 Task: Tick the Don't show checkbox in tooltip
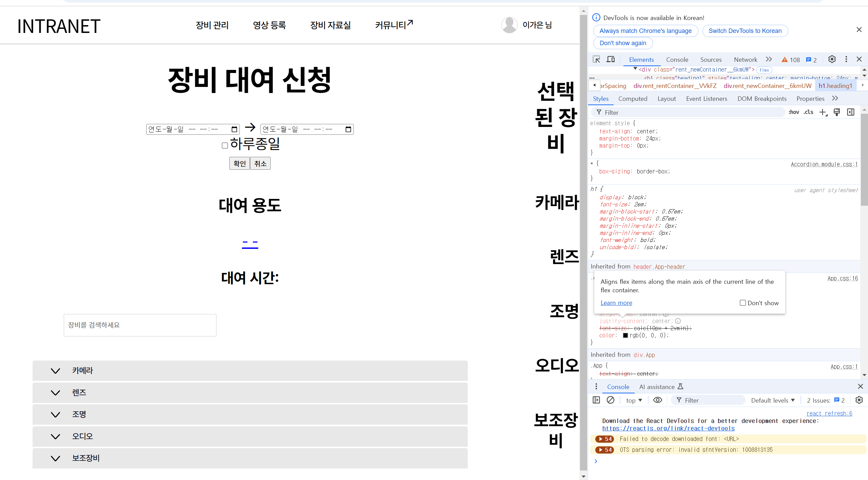point(743,303)
